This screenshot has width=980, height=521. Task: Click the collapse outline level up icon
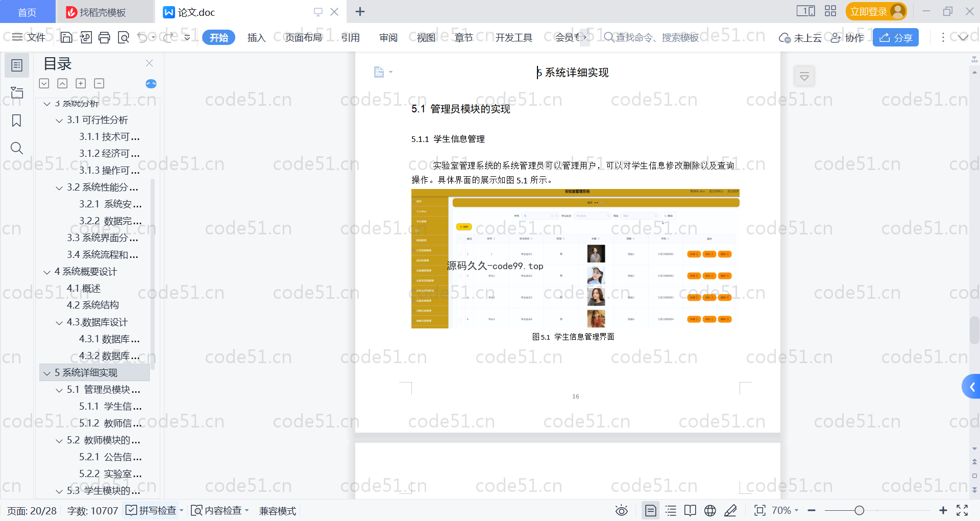coord(62,83)
